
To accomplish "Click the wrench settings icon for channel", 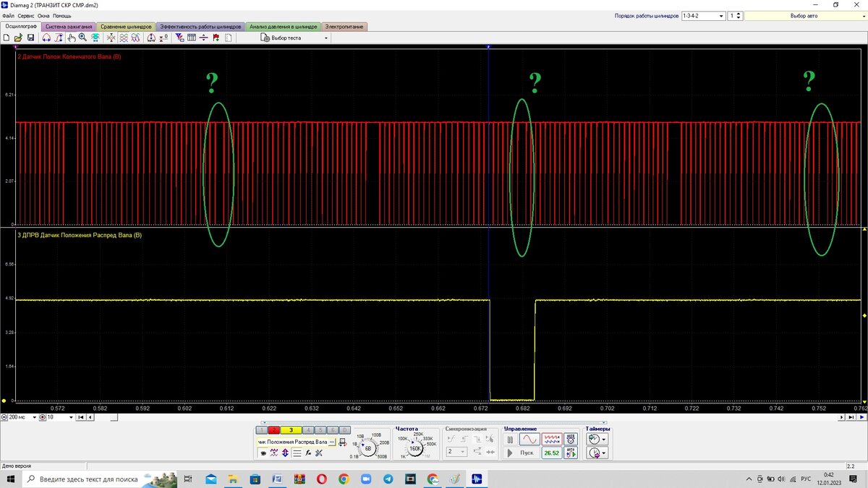I will click(318, 453).
